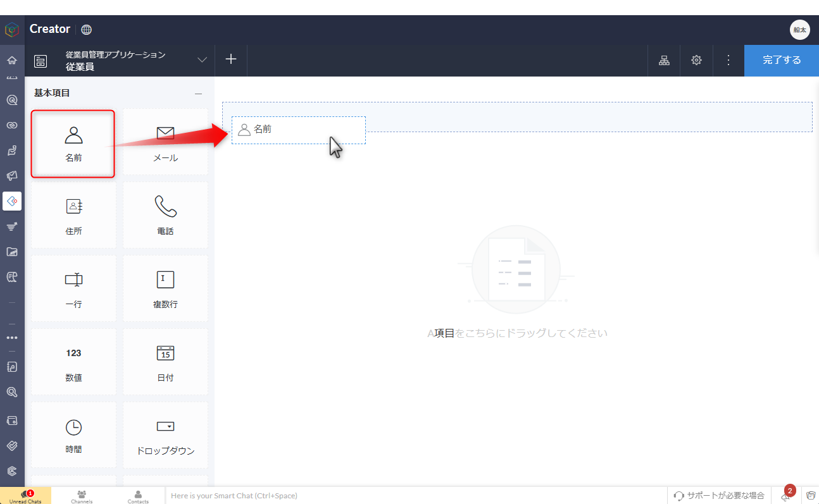Click the 完了する button
The width and height of the screenshot is (819, 504).
781,60
